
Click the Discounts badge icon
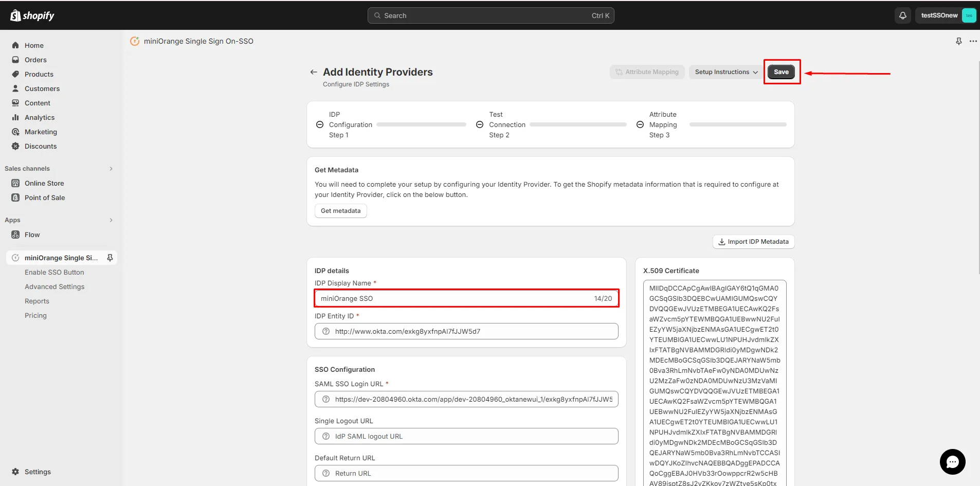(x=15, y=146)
